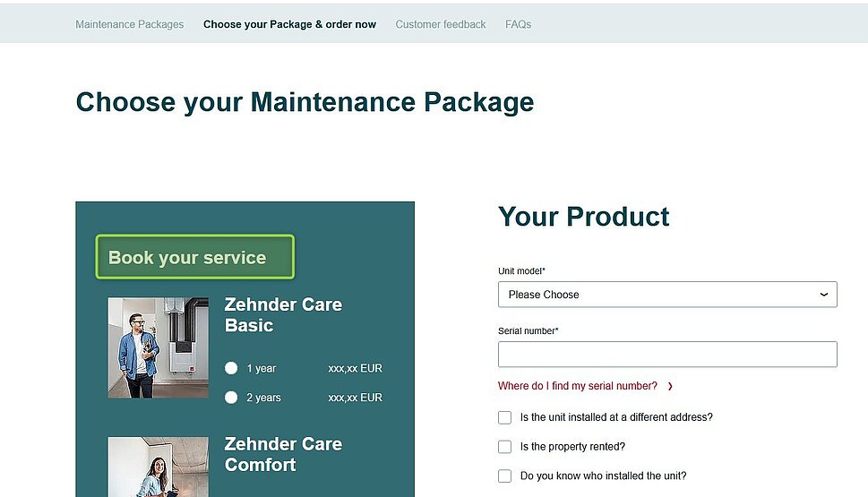
Task: Open the Unit model dropdown
Action: 666,295
